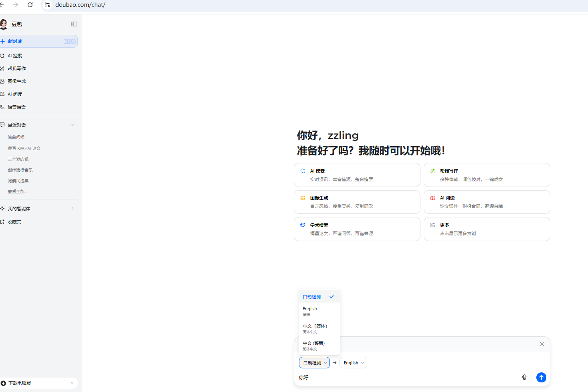Image resolution: width=588 pixels, height=392 pixels.
Task: Open recent chat 阅读民法典
Action: [x=18, y=181]
